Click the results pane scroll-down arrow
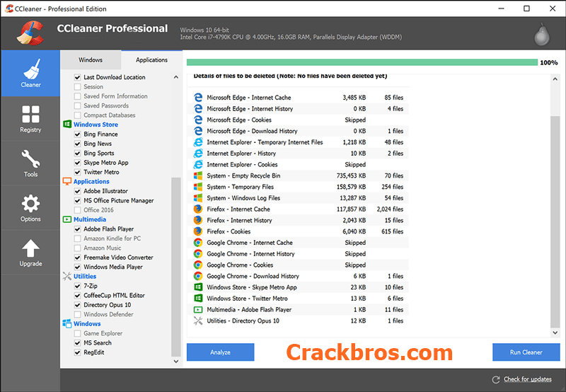 pyautogui.click(x=555, y=333)
